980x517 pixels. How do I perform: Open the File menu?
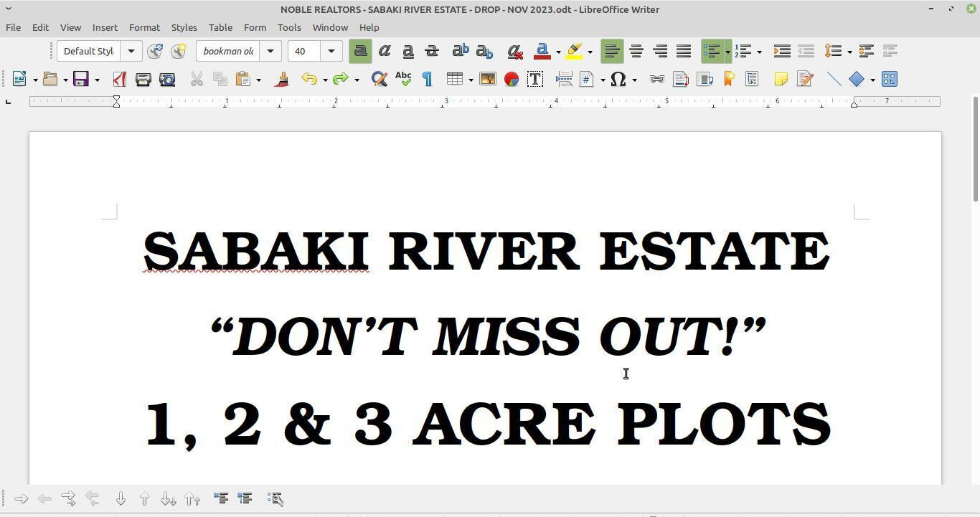pyautogui.click(x=13, y=27)
